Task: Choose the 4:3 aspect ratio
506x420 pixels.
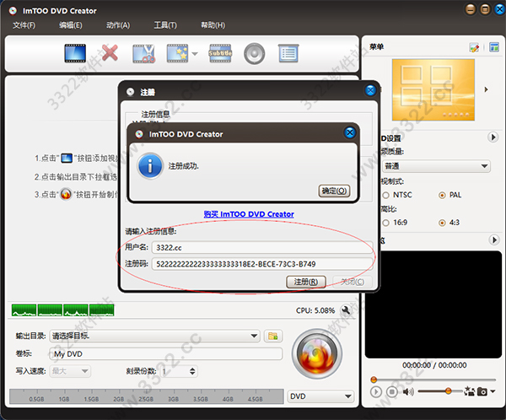Action: point(442,223)
